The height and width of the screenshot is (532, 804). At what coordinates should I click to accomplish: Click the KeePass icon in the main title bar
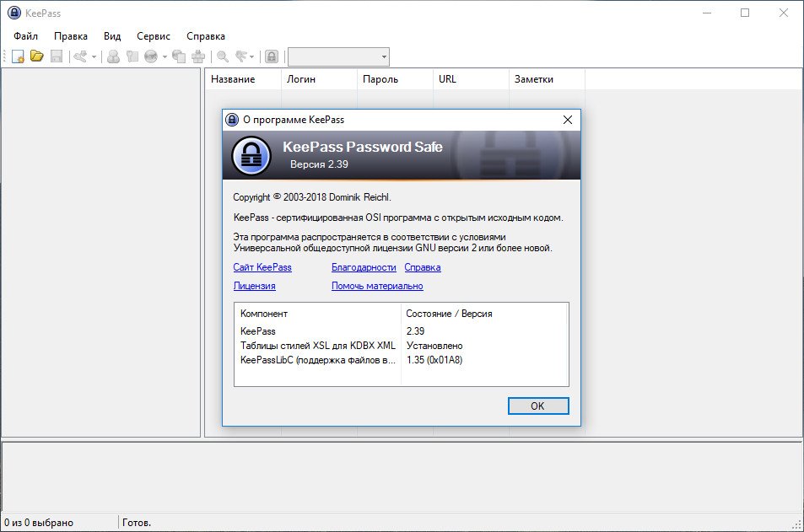coord(14,13)
